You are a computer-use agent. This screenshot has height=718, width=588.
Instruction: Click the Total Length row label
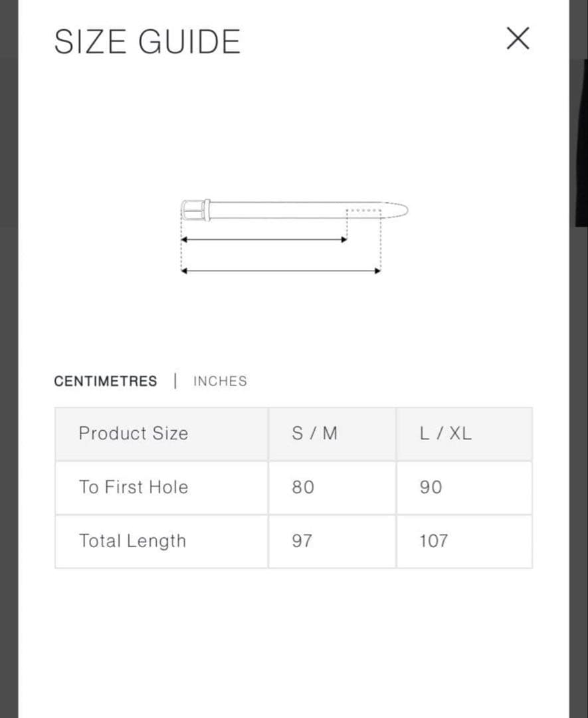coord(132,541)
